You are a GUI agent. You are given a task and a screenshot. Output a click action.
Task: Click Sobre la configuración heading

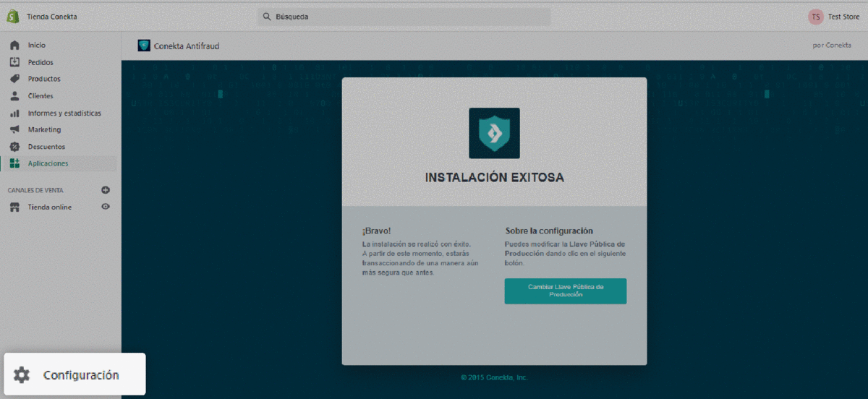[x=549, y=231]
